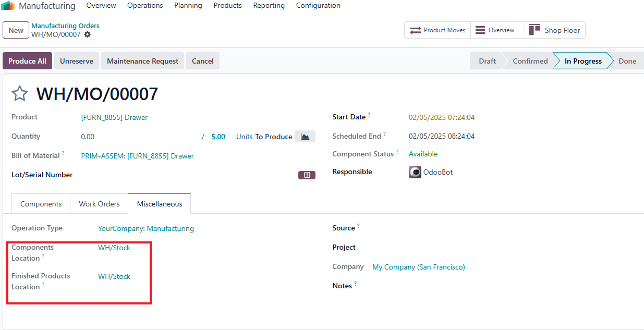644x330 pixels.
Task: Open Bill of Material help question mark
Action: (x=63, y=153)
